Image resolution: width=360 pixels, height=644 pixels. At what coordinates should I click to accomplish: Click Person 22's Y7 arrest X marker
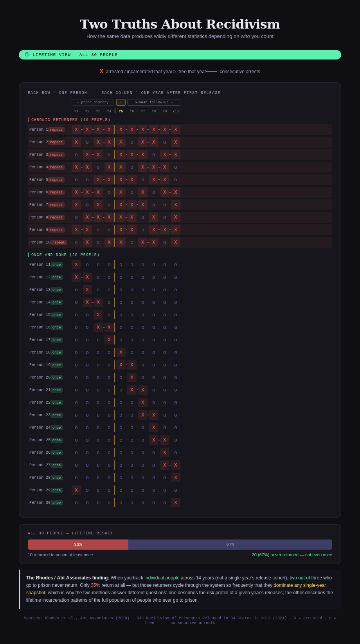pyautogui.click(x=143, y=402)
